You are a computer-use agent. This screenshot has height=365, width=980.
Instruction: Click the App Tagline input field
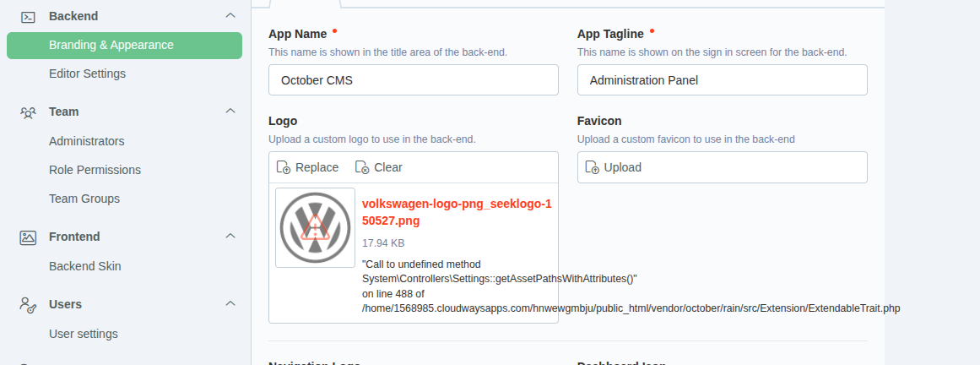pos(722,80)
